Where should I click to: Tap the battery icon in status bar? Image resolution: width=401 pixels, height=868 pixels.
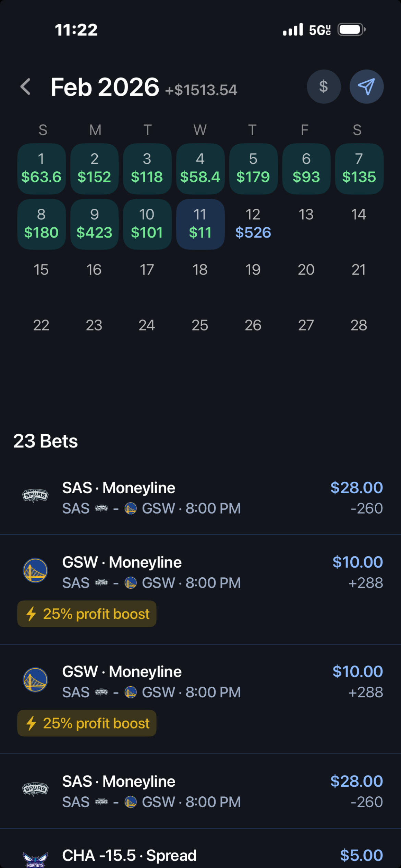(351, 30)
